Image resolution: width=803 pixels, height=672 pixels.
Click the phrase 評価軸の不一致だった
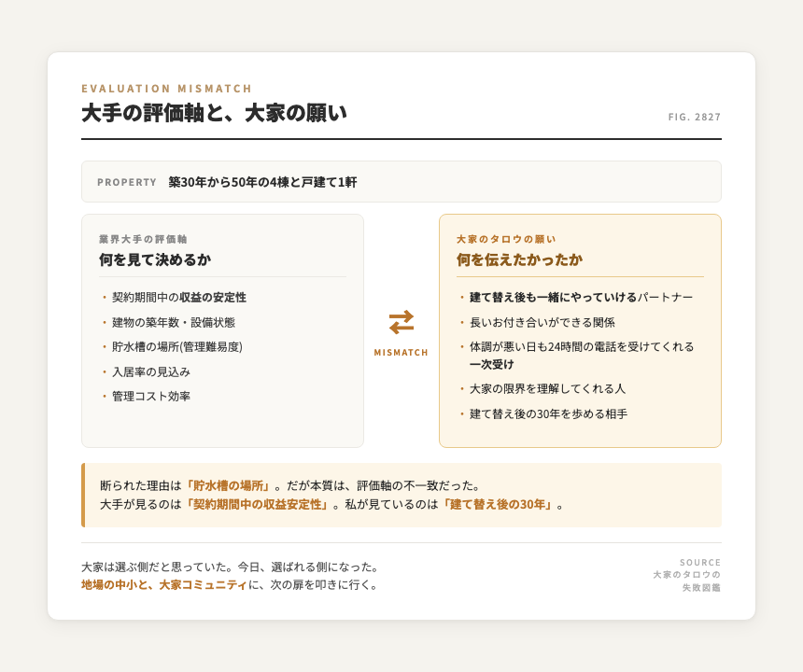pos(415,485)
